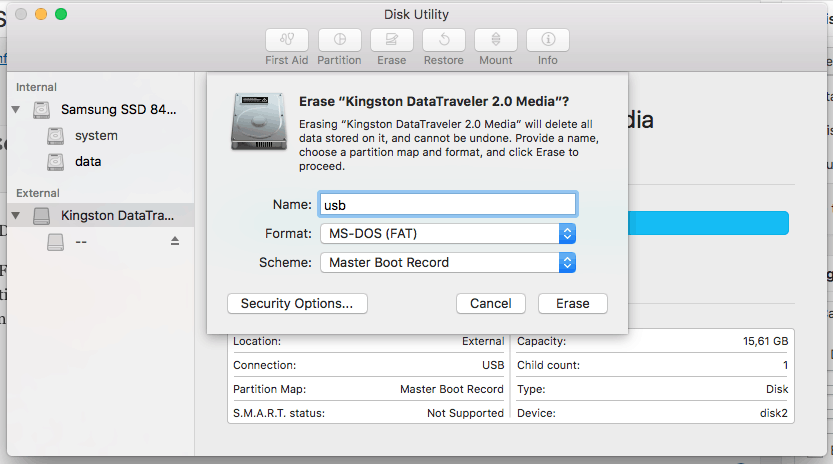Click the green zoom window button
This screenshot has height=464, width=833.
61,14
